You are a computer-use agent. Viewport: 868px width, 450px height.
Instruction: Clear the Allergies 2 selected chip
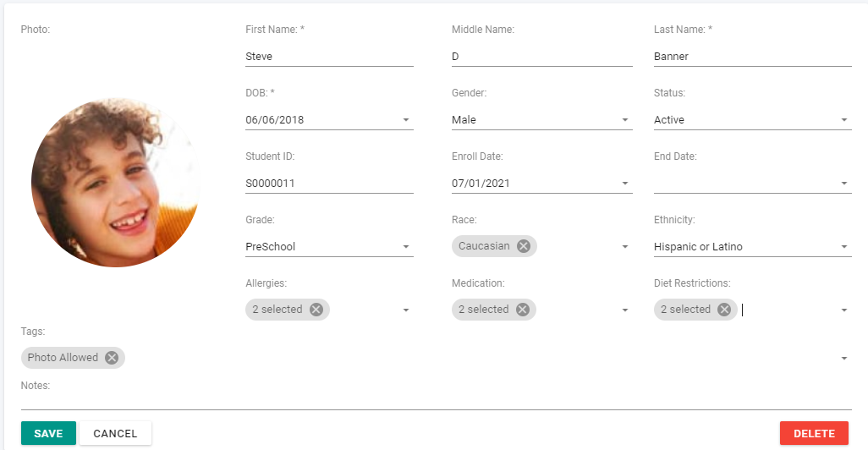[x=316, y=310]
